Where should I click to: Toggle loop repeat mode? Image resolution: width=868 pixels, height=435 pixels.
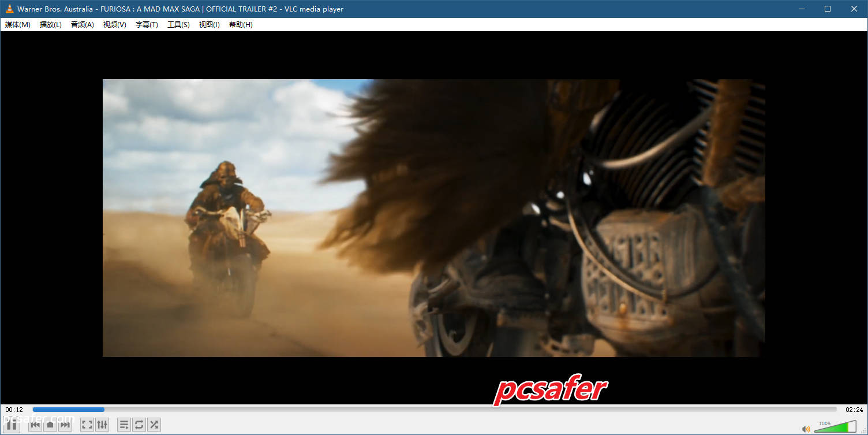click(x=139, y=425)
